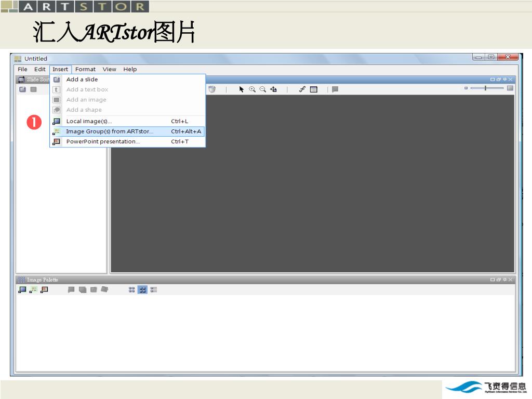Open the Format menu

[x=86, y=69]
